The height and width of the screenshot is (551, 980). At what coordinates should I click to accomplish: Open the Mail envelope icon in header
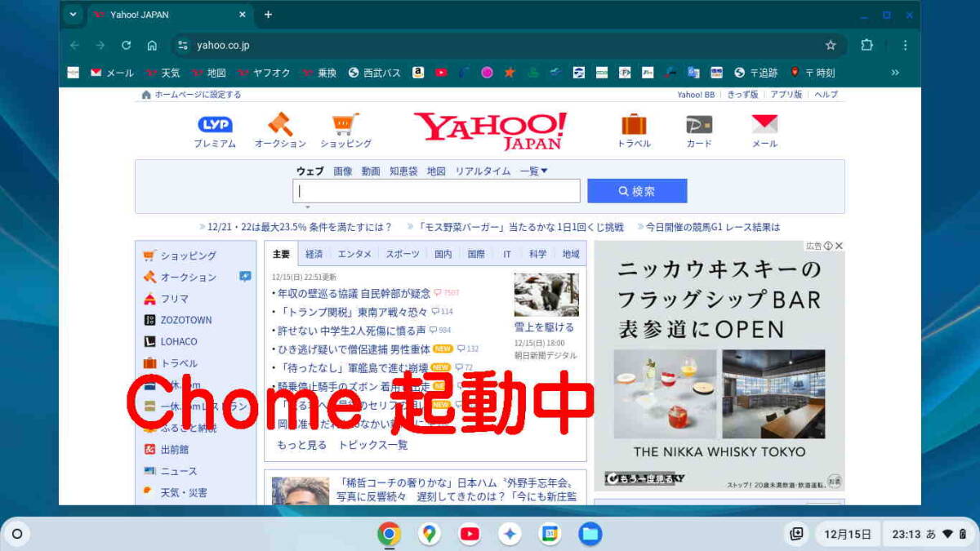(x=764, y=124)
